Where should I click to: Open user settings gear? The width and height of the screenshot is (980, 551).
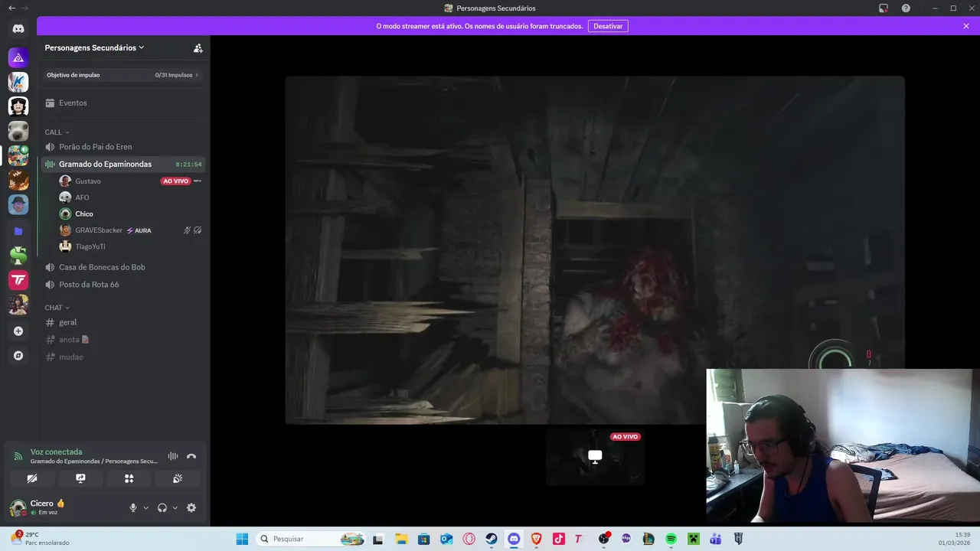(x=191, y=507)
